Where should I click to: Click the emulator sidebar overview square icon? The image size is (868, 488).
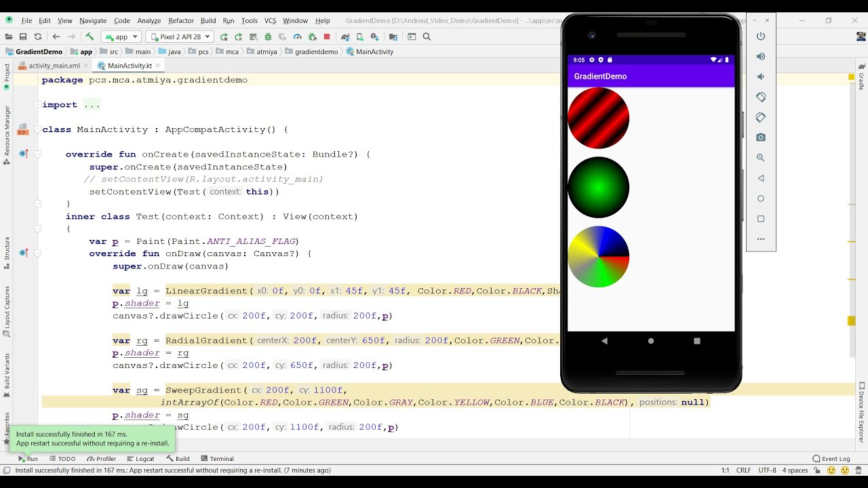coord(761,219)
